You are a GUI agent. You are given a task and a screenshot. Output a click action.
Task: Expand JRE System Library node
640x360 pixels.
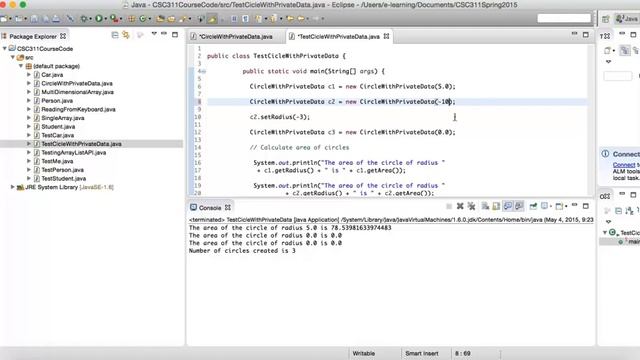click(12, 187)
